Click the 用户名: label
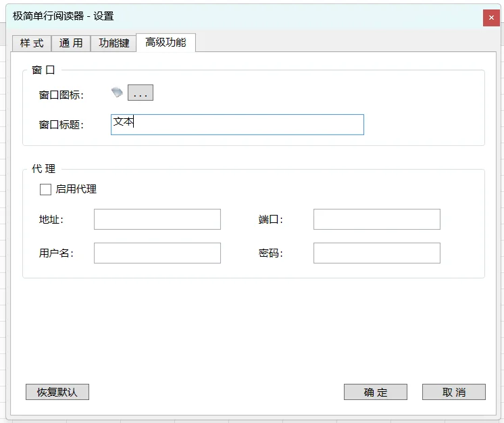The height and width of the screenshot is (423, 504). pyautogui.click(x=56, y=253)
